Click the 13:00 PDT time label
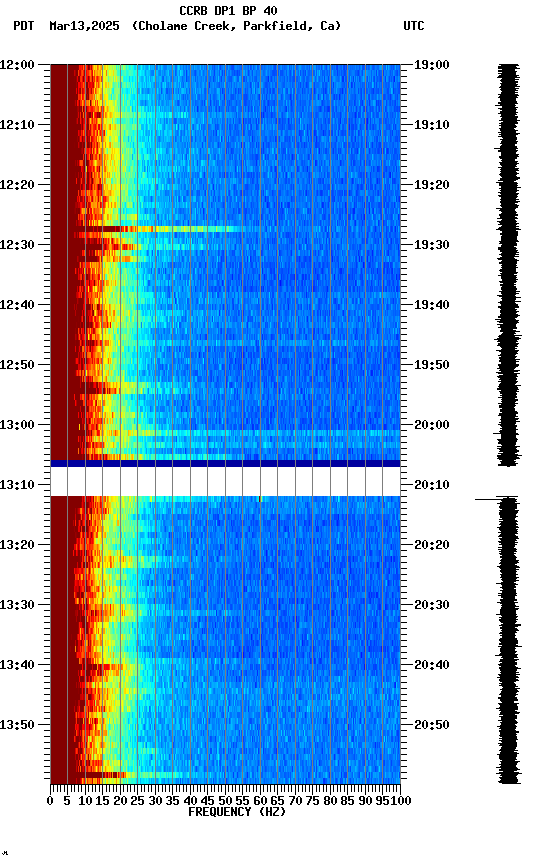This screenshot has width=552, height=864. [17, 425]
